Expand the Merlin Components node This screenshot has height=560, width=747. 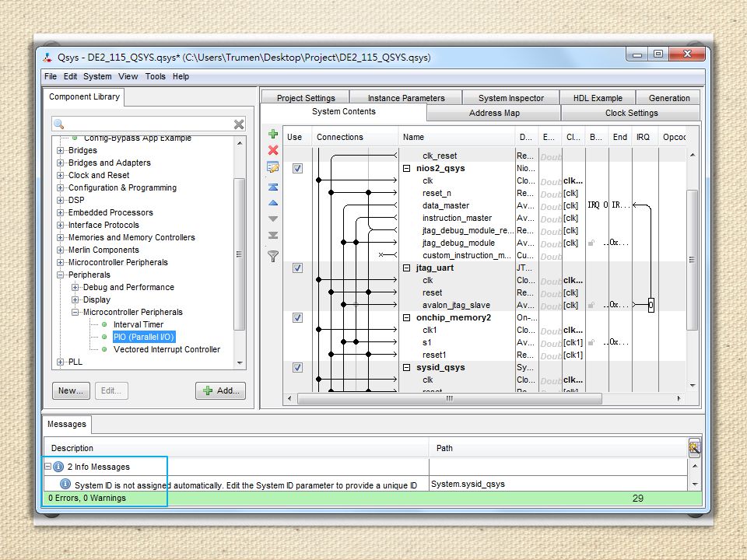click(x=60, y=250)
